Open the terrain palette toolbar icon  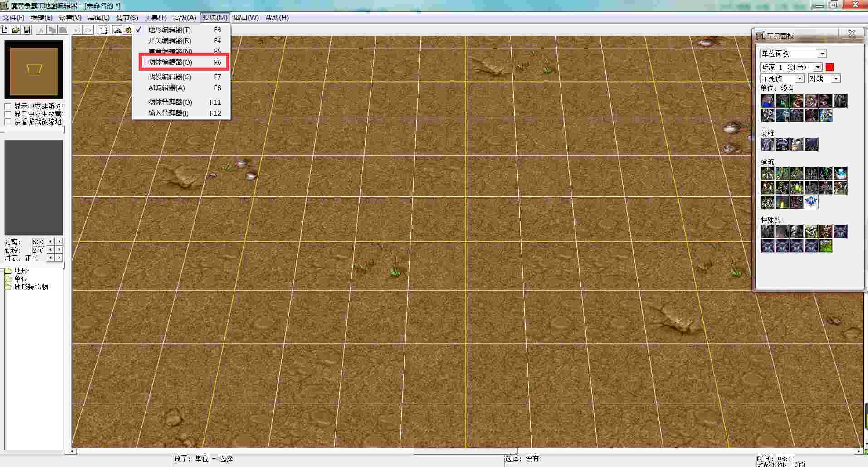click(x=117, y=30)
